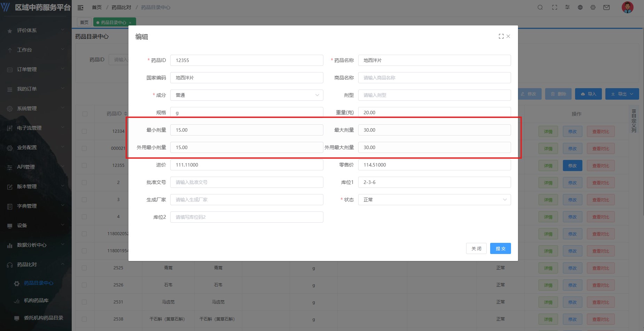
Task: Check the checkbox for row 2531
Action: [84, 302]
